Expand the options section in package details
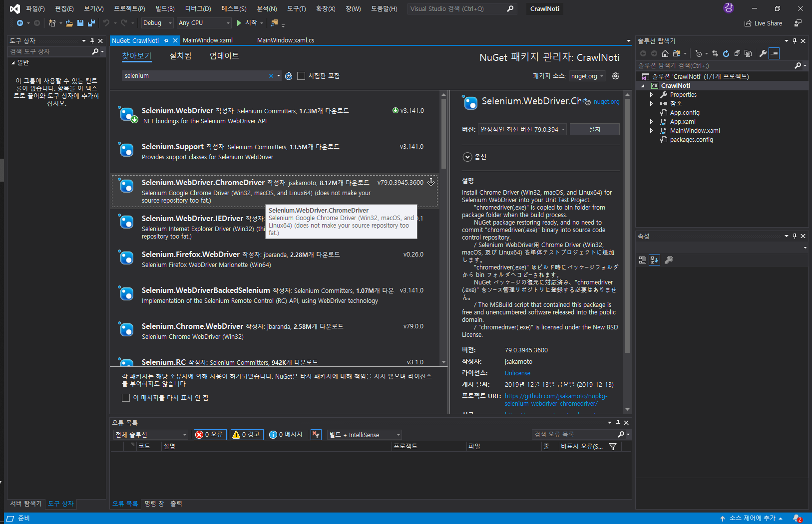 pyautogui.click(x=467, y=157)
